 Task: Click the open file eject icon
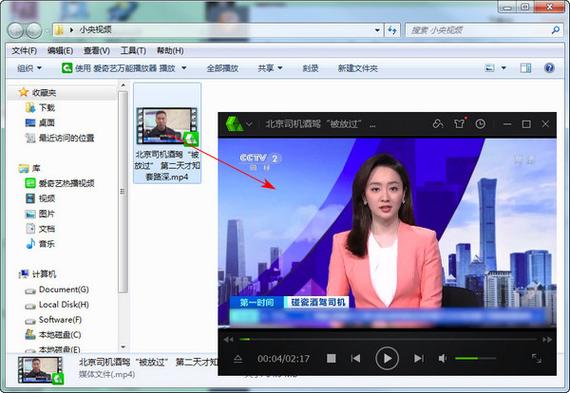(x=238, y=359)
